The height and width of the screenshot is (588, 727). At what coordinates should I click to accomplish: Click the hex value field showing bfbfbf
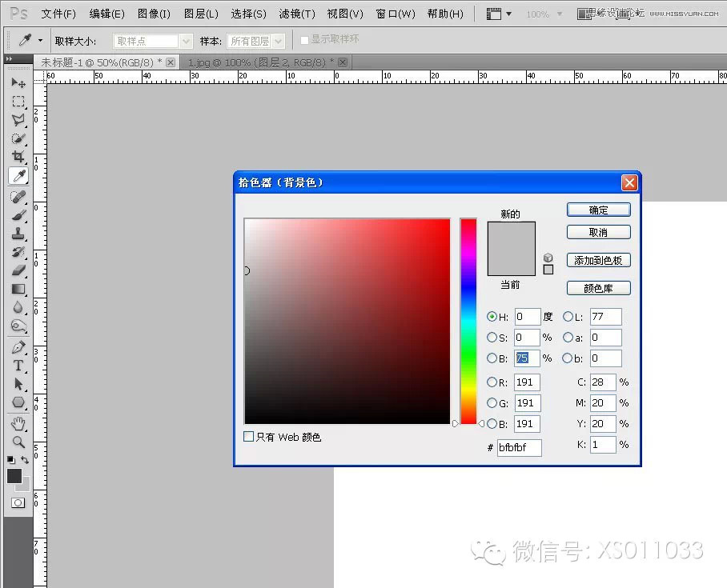click(519, 448)
